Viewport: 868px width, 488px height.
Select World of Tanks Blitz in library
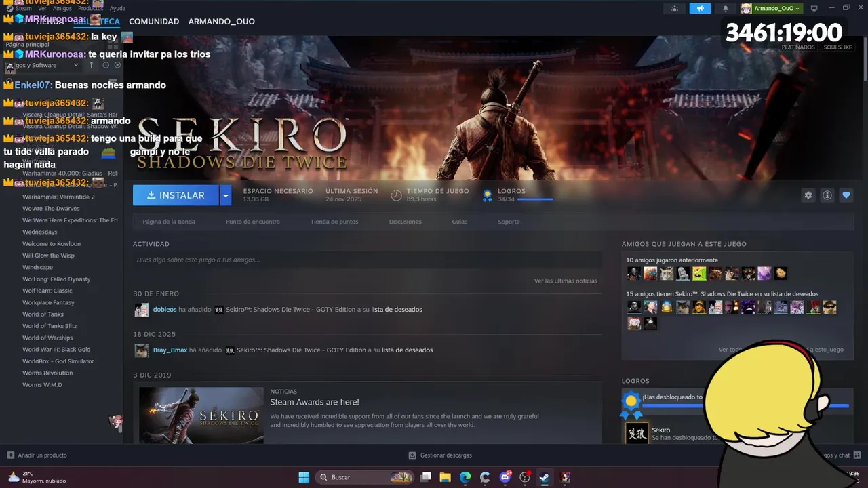50,326
